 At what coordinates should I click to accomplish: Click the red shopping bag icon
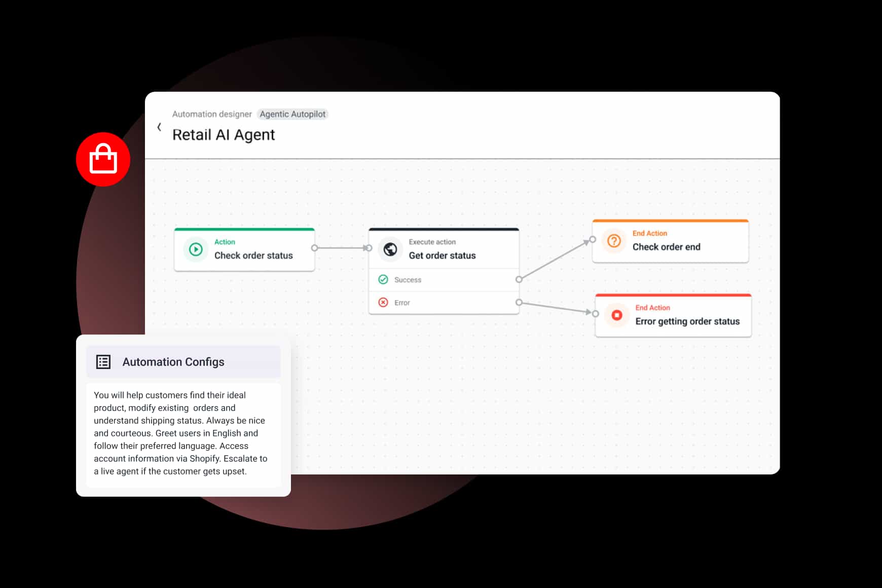(103, 159)
